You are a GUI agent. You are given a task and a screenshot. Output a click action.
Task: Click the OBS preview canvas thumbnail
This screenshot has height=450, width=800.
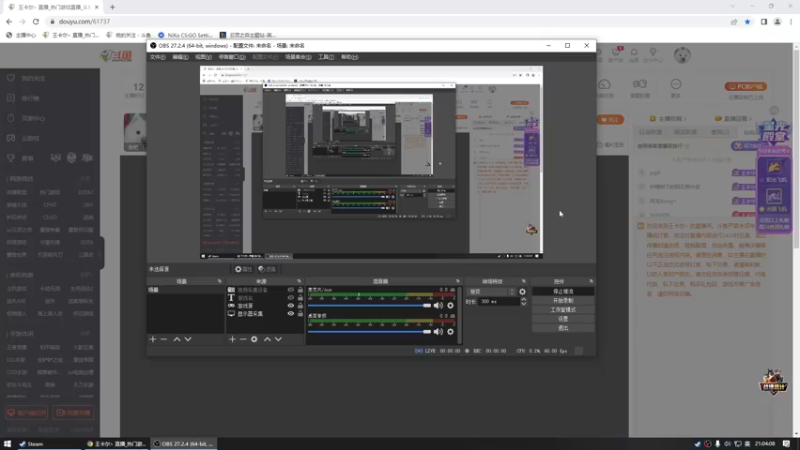[371, 162]
